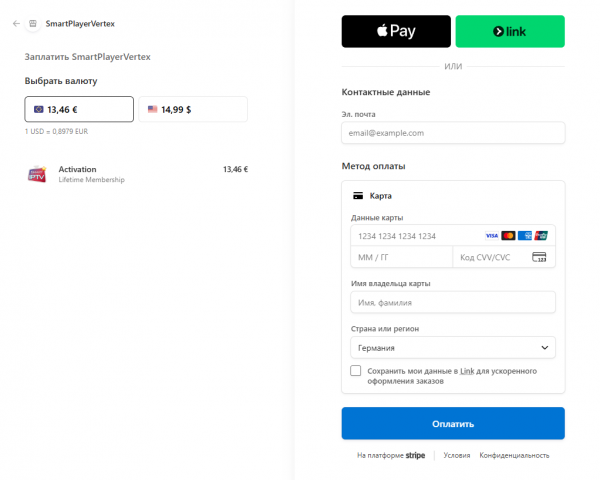Click the Mastercard logo icon

[x=508, y=236]
